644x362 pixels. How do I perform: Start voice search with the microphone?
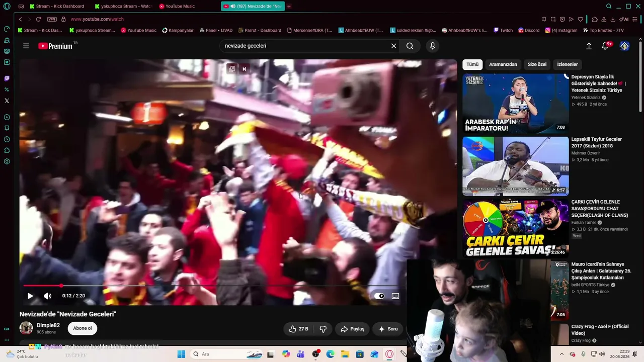click(x=432, y=46)
